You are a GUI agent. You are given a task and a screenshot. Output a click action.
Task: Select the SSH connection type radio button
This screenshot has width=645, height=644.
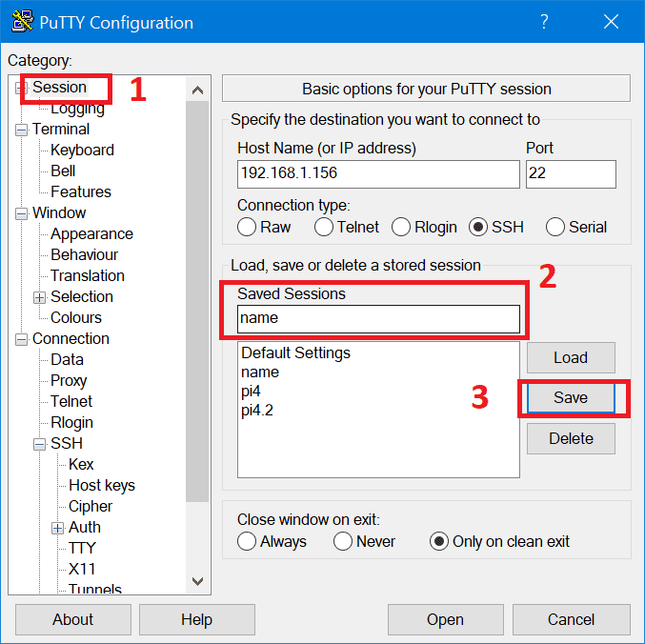(478, 227)
